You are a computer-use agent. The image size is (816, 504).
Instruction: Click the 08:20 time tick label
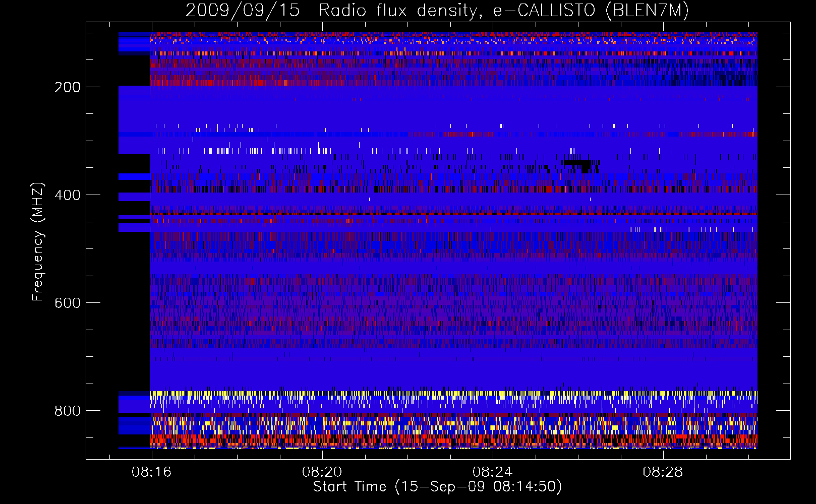[x=322, y=472]
